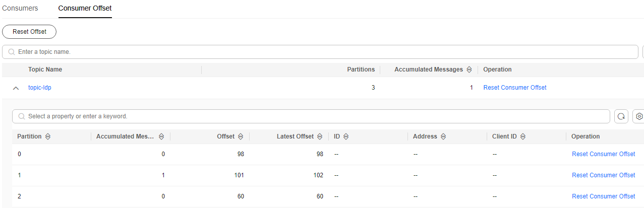Viewport: 644px width, 208px height.
Task: Click the Reset Offset button
Action: (x=29, y=32)
